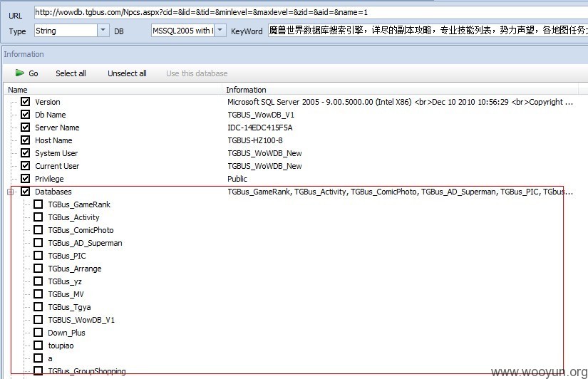Click the green Go arrow icon
Image resolution: width=588 pixels, height=379 pixels.
(19, 73)
